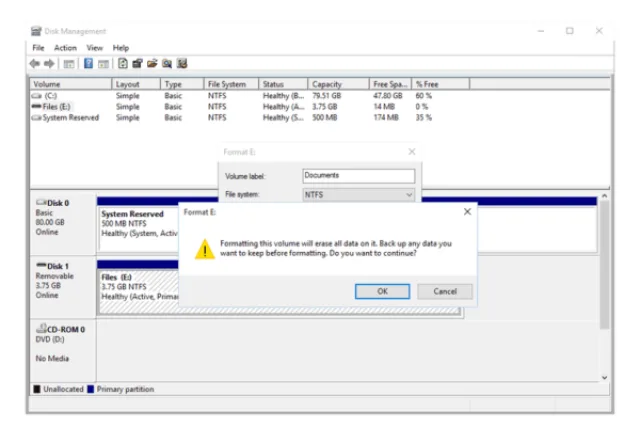640x427 pixels.
Task: Open Help via the blue question mark icon
Action: [x=88, y=63]
